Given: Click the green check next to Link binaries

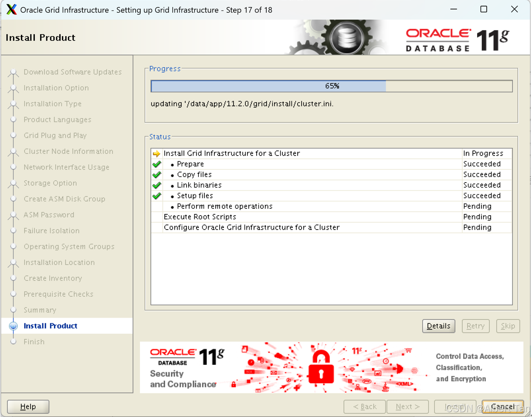Looking at the screenshot, I should click(x=157, y=185).
